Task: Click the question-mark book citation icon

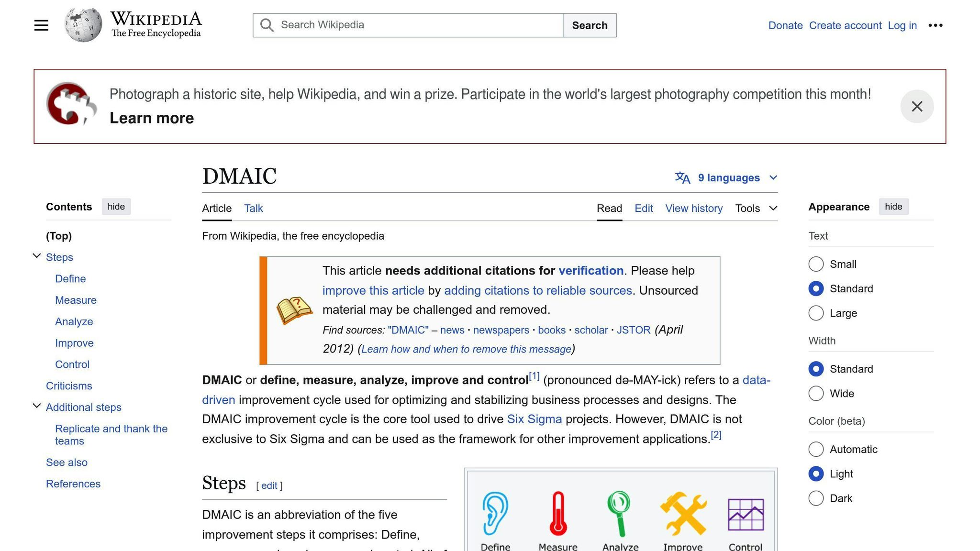Action: 295,310
